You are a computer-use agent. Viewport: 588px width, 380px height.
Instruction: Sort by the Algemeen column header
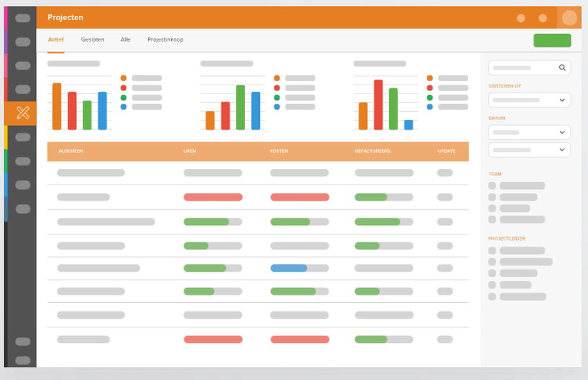[x=71, y=151]
